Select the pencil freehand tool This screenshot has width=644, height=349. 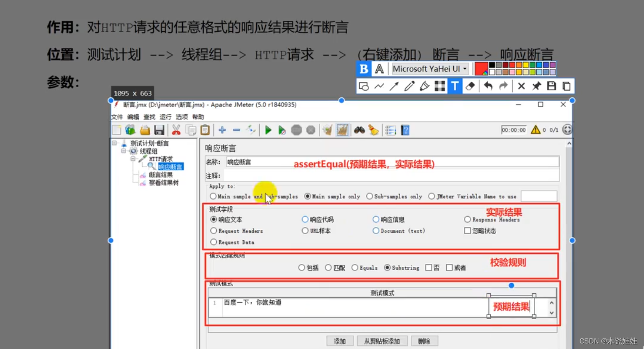tap(409, 86)
